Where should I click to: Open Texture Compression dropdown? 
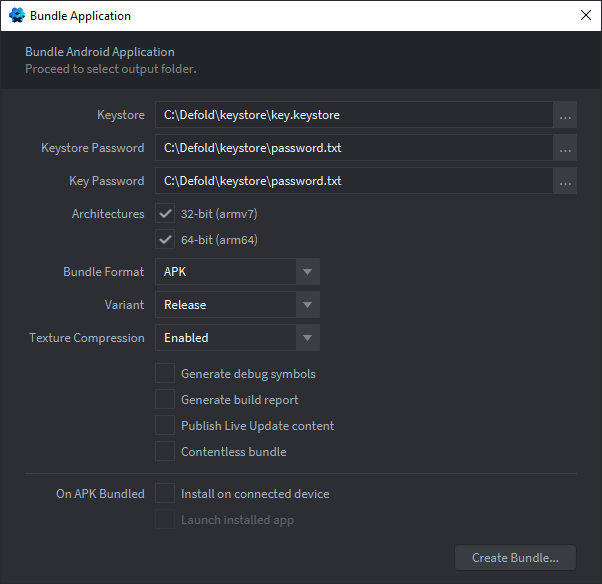click(x=308, y=338)
